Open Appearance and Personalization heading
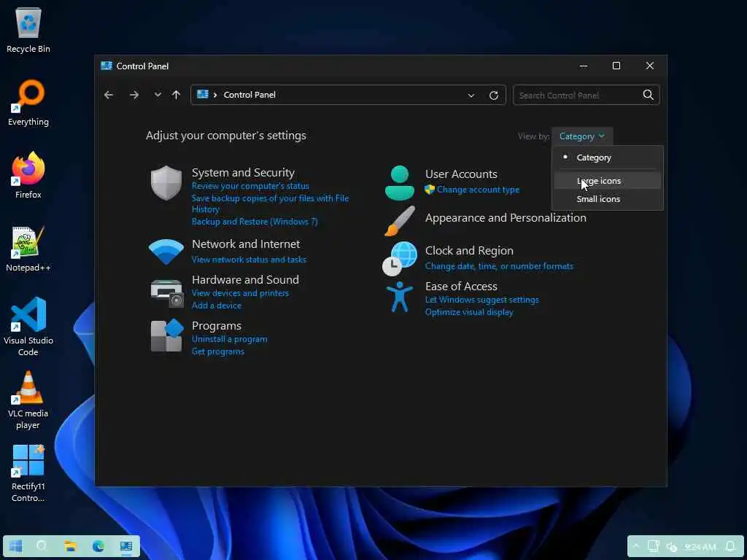The height and width of the screenshot is (560, 747). (x=506, y=217)
